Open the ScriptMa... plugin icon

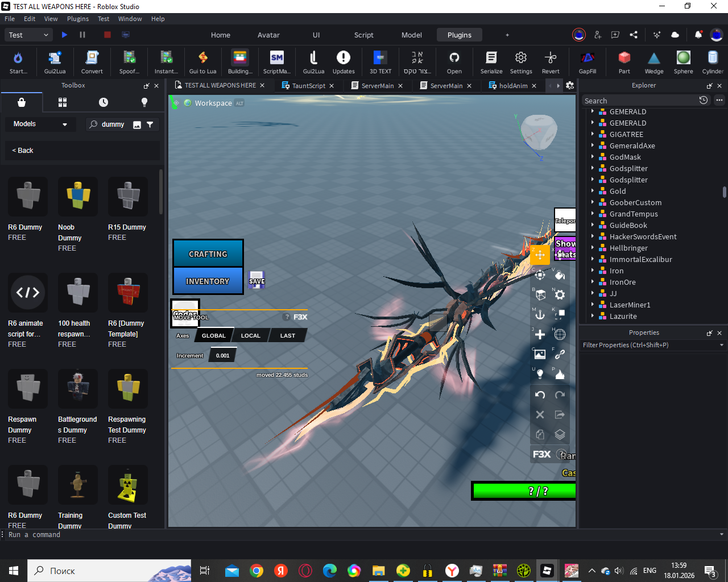pos(277,62)
